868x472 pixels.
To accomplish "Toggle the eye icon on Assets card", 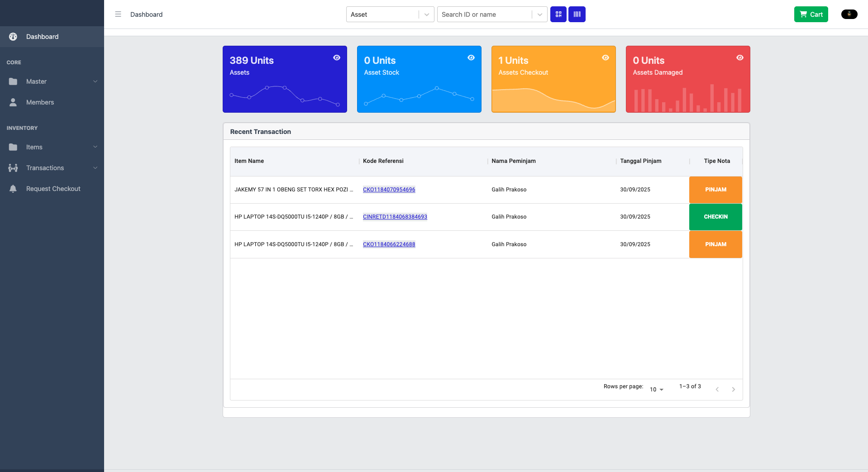I will (x=337, y=57).
